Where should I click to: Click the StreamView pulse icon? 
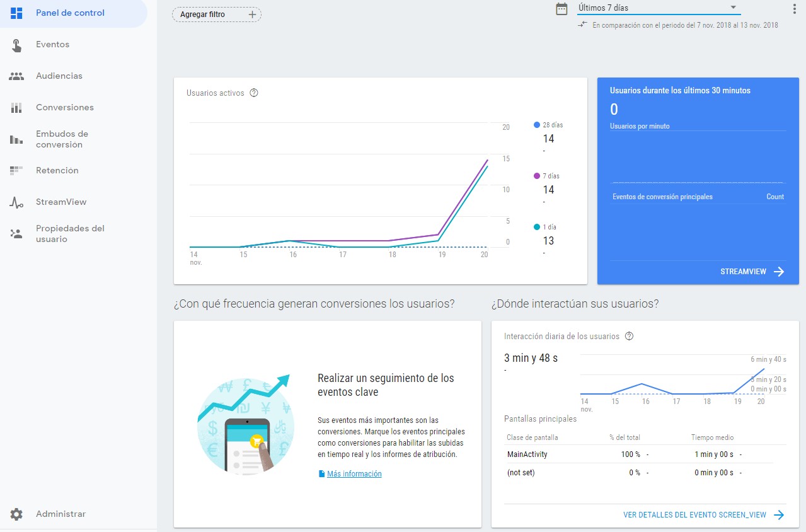(x=16, y=202)
